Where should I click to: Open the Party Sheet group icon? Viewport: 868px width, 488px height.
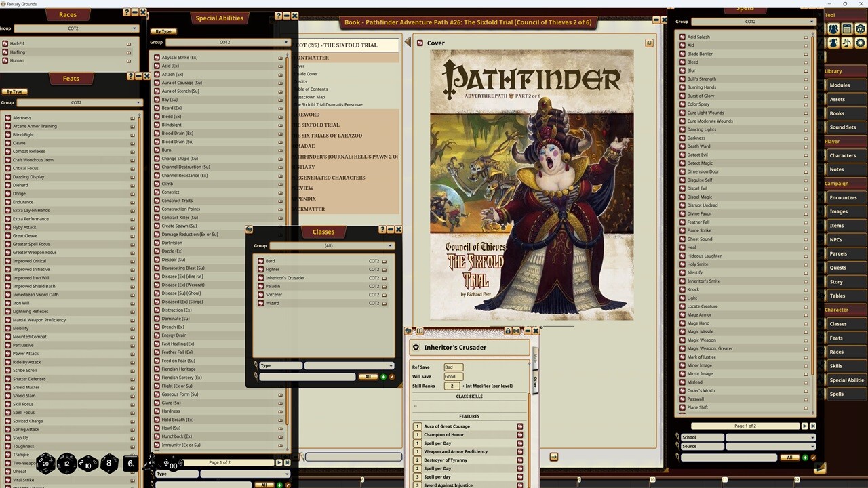tap(833, 28)
